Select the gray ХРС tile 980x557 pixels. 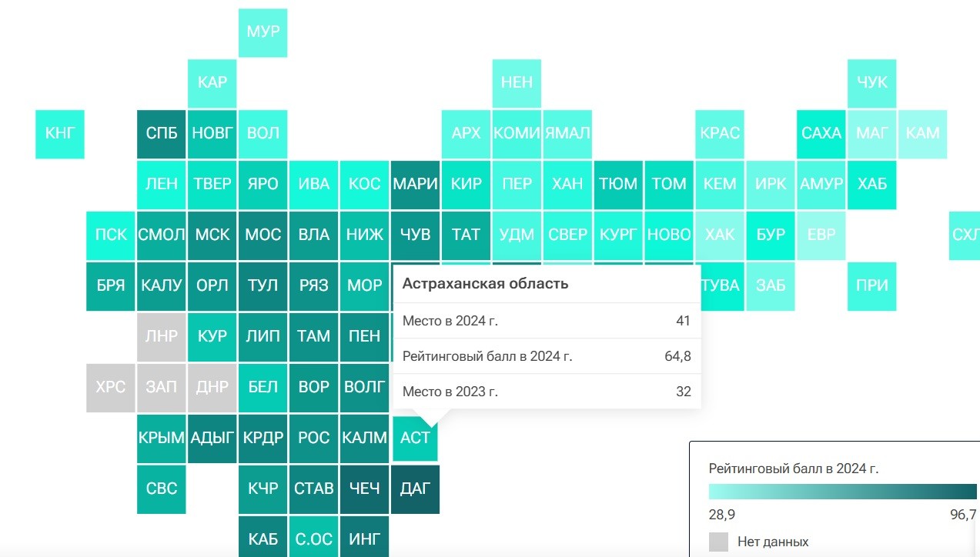point(111,387)
